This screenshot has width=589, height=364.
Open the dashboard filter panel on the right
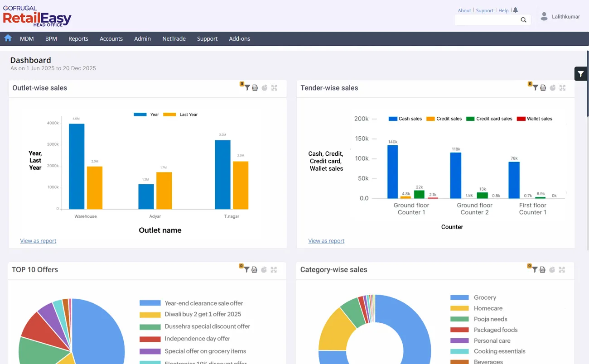580,73
